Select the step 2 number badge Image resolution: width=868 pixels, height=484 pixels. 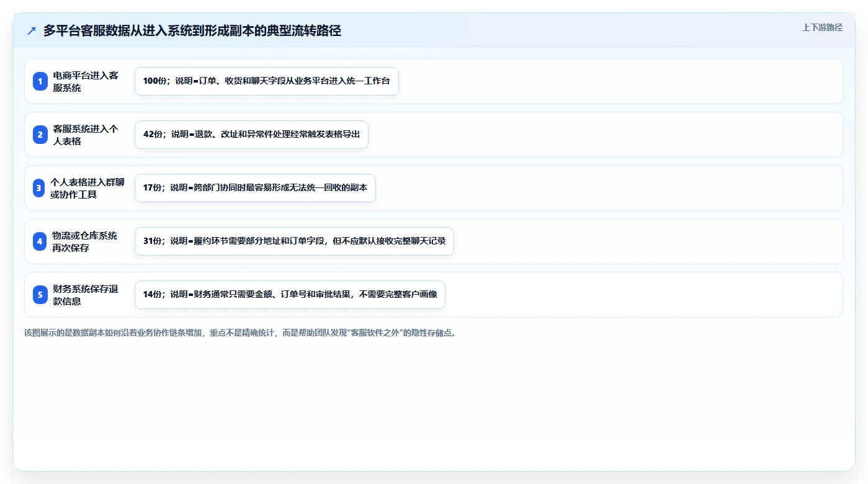tap(40, 135)
